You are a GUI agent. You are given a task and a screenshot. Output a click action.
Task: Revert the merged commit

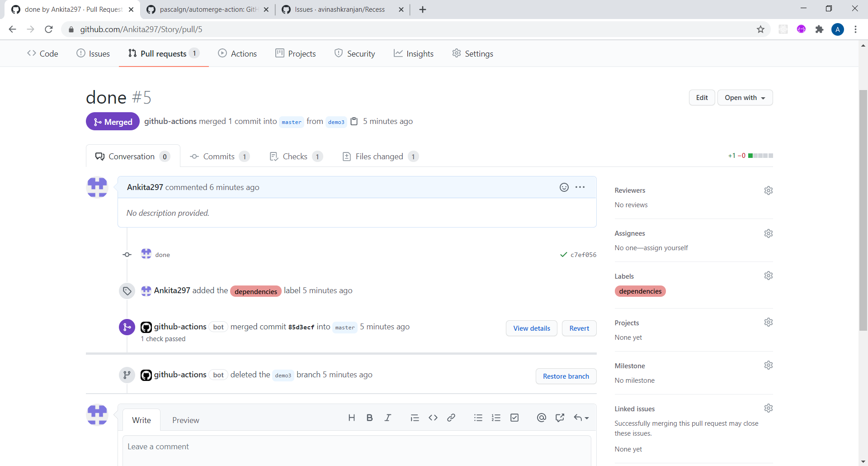click(579, 328)
